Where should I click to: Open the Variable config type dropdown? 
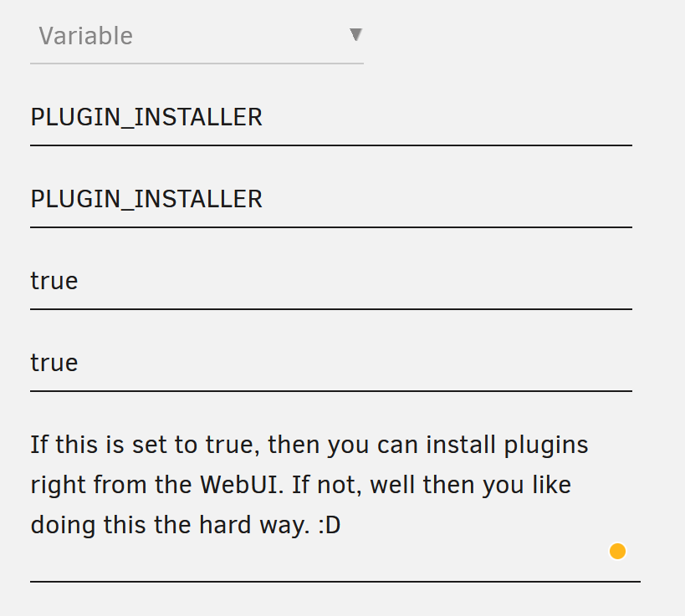[197, 36]
